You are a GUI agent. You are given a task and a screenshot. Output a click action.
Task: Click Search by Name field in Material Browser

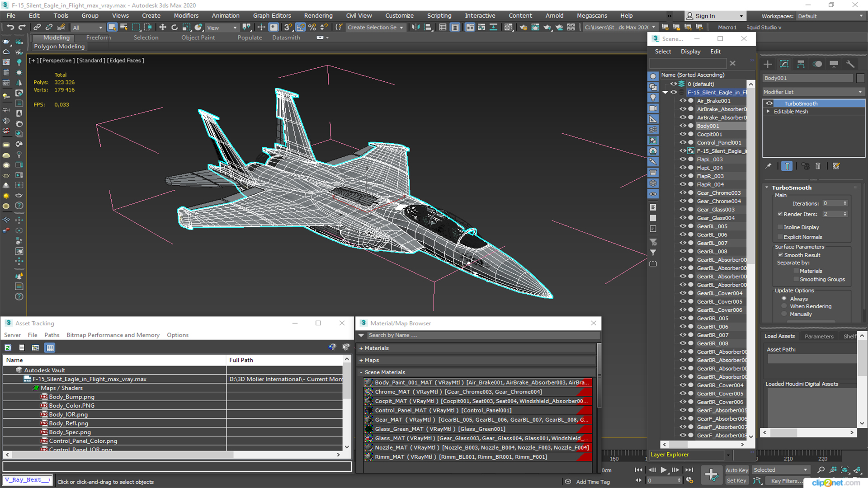click(x=482, y=335)
